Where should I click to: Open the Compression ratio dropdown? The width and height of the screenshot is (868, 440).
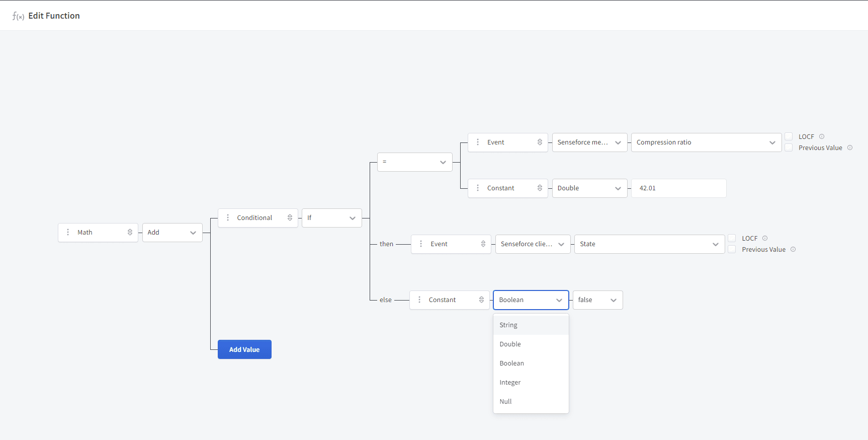pos(707,142)
